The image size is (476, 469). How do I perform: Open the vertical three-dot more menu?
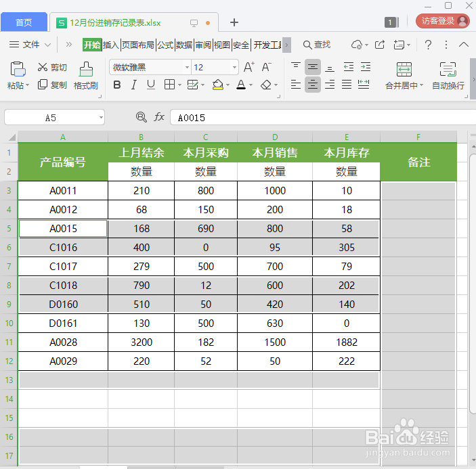point(446,45)
